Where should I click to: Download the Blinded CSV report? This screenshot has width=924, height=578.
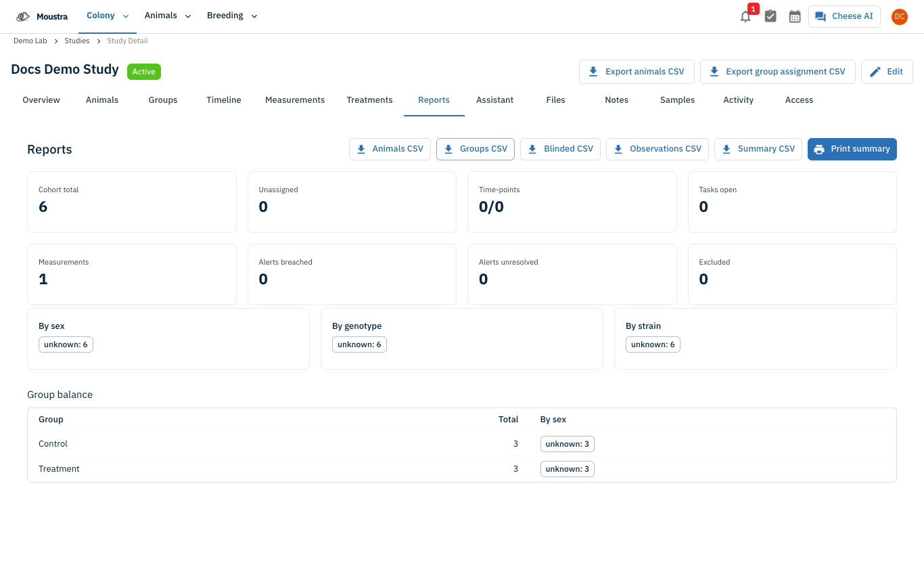pyautogui.click(x=560, y=149)
